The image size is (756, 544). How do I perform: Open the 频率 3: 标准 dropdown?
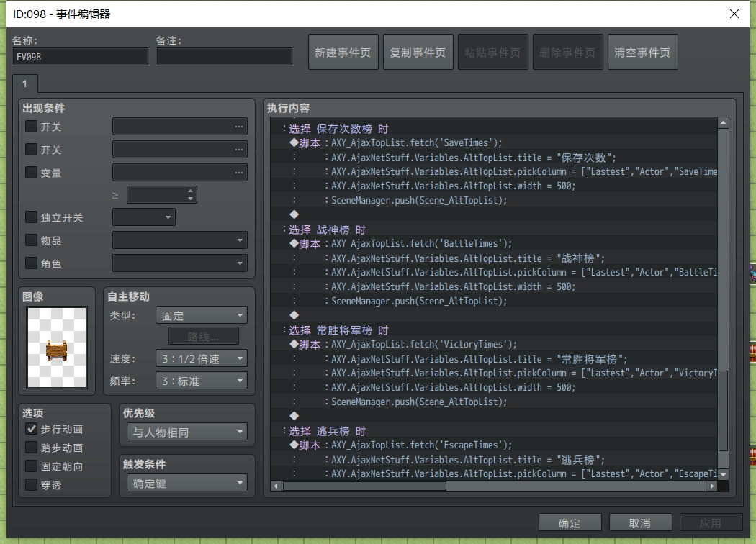pos(202,381)
